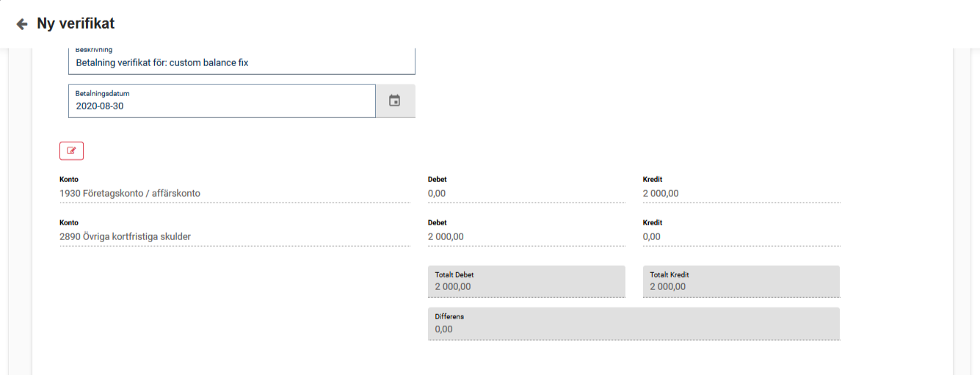Image resolution: width=980 pixels, height=375 pixels.
Task: Click the Ny verifikat page title
Action: [x=76, y=23]
